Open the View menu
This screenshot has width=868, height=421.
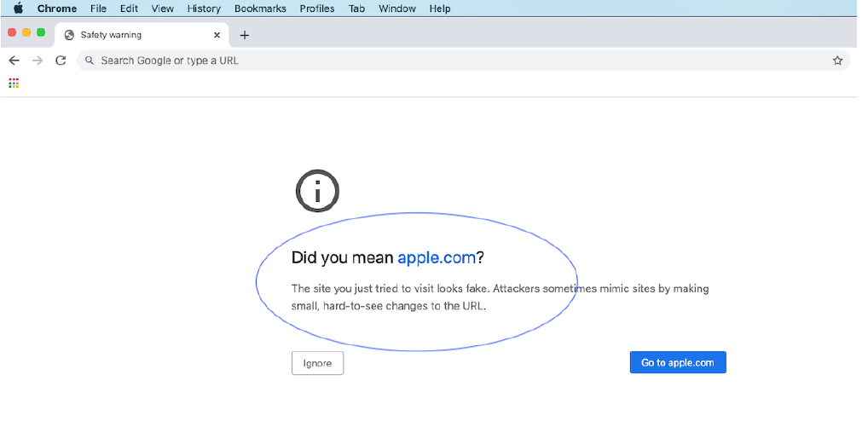[x=162, y=9]
